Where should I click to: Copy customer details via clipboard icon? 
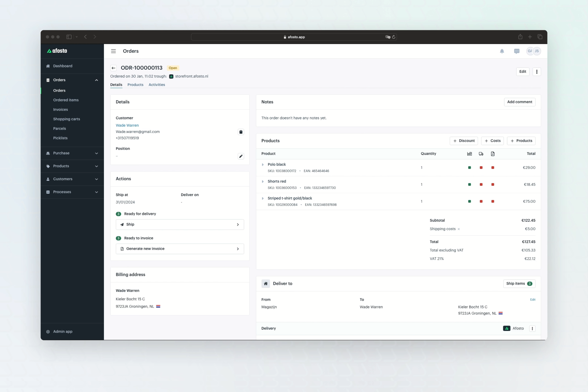(x=241, y=132)
